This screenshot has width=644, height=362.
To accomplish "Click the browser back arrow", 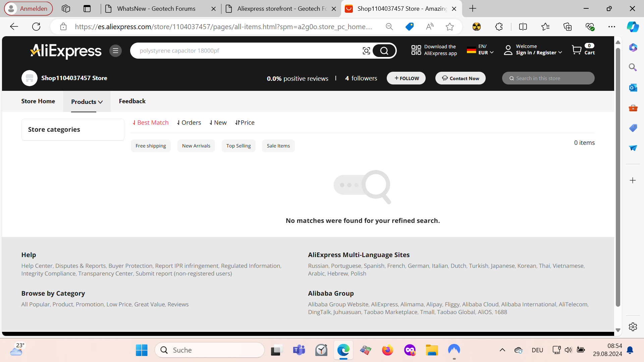I will coord(14,26).
